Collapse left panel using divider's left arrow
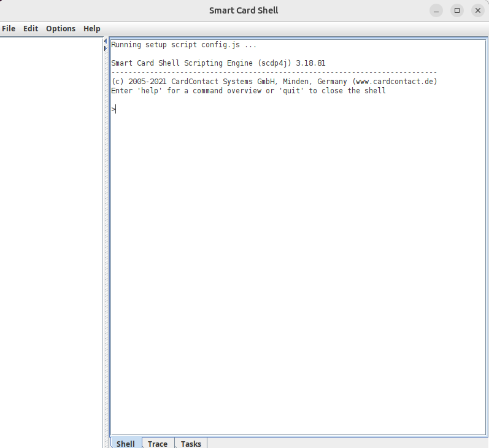 [x=106, y=41]
